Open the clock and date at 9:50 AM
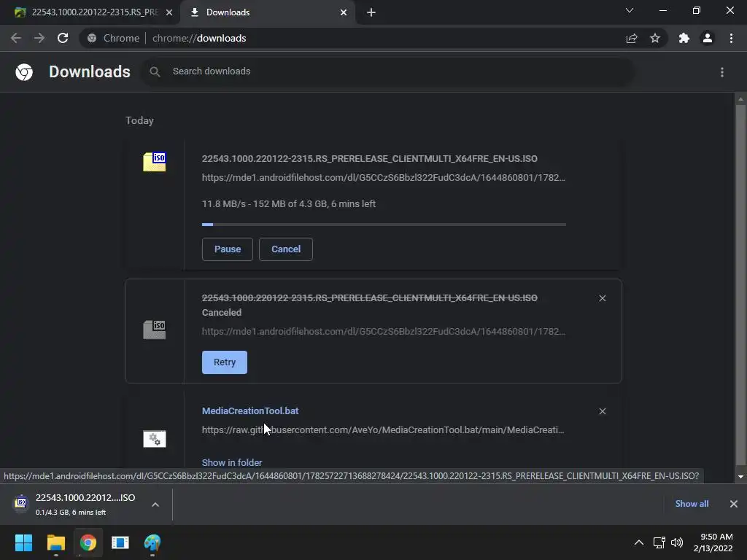This screenshot has width=747, height=560. click(x=713, y=542)
